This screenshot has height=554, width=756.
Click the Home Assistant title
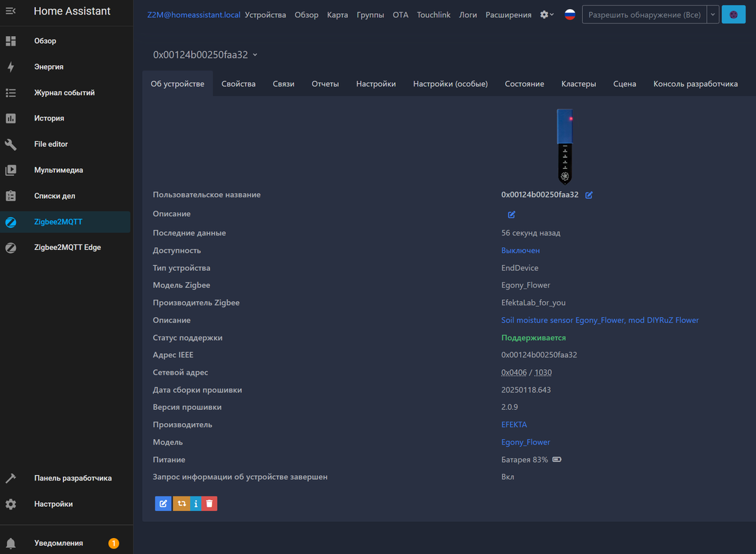[72, 11]
